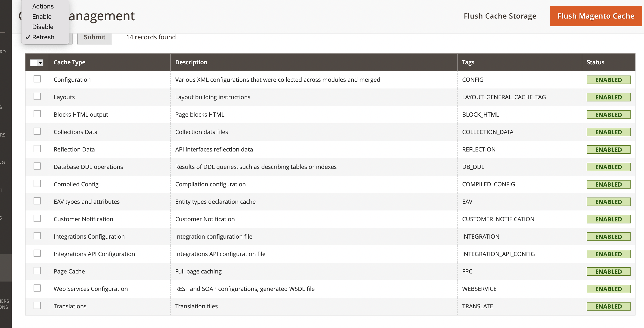The height and width of the screenshot is (328, 644).
Task: Check the Blocks HTML output checkbox
Action: pyautogui.click(x=37, y=114)
